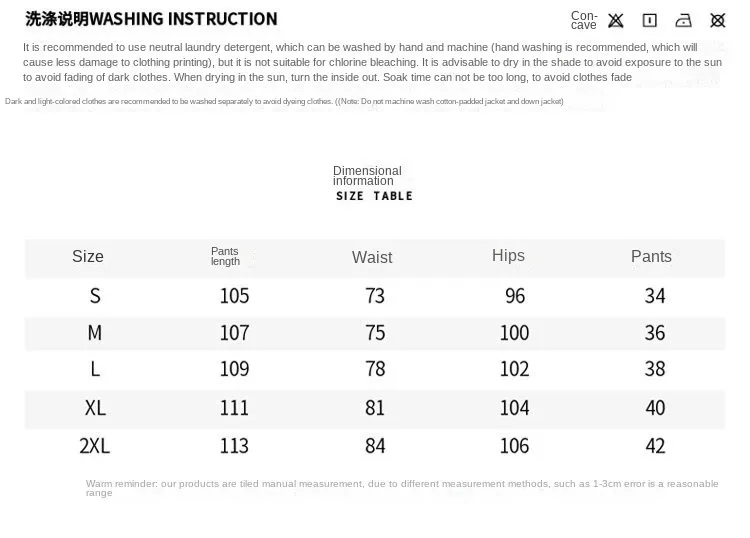Select the Hips column header
The image size is (750, 538).
[508, 255]
